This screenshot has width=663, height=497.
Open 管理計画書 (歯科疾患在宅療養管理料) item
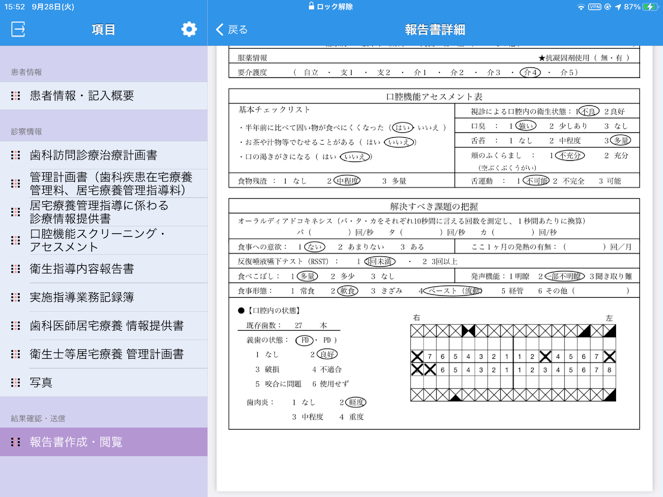click(104, 183)
